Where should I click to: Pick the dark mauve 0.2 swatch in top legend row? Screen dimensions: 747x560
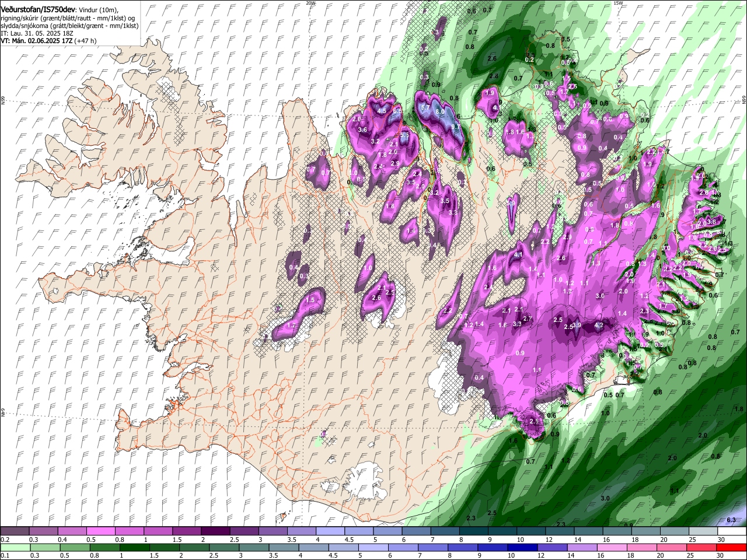(15, 531)
